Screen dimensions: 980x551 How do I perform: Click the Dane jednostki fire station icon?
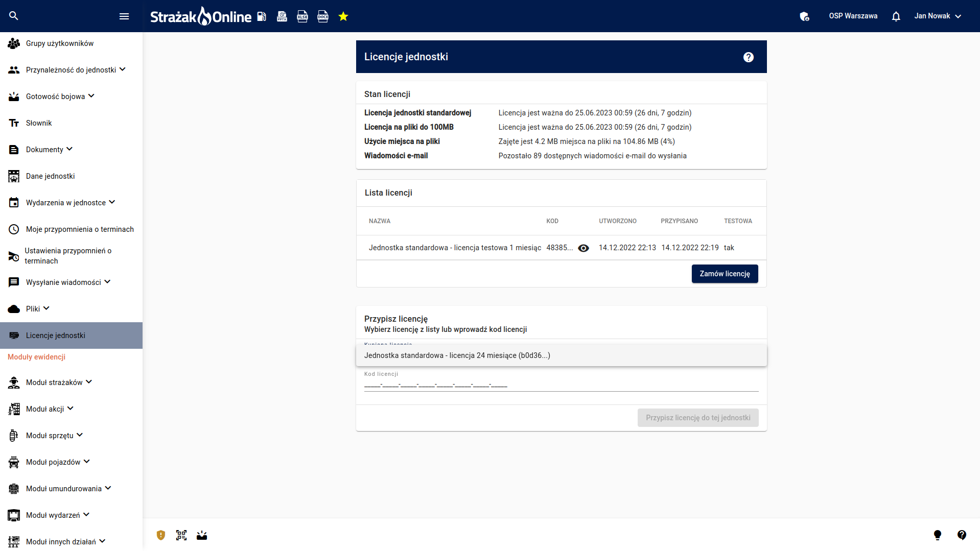(14, 176)
